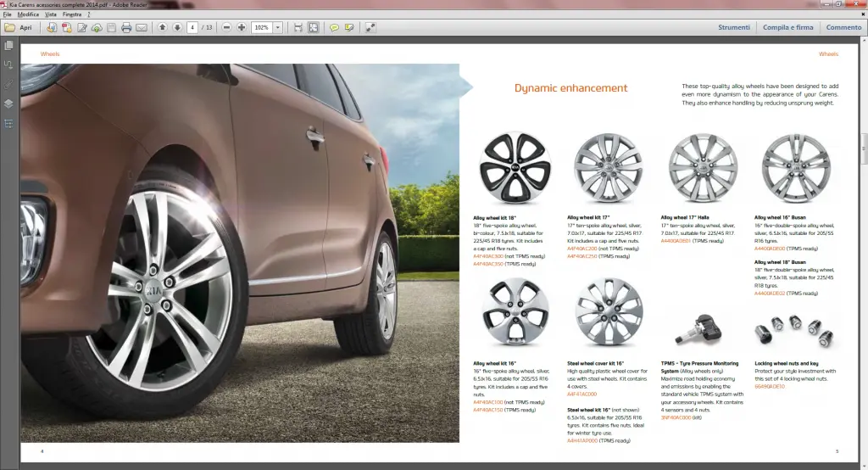
Task: Click part number A4400ADE01
Action: coord(676,241)
